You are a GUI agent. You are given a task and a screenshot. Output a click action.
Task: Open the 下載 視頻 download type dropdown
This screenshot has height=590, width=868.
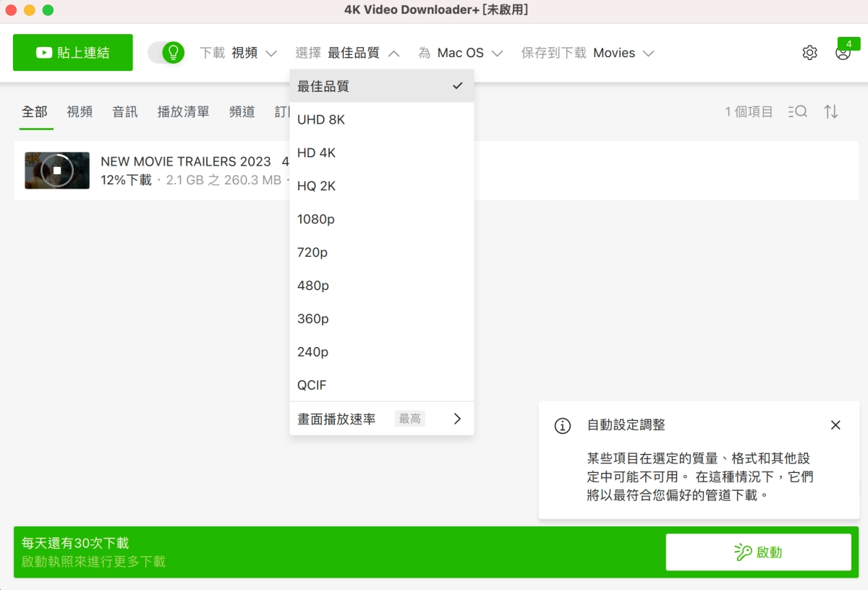coord(239,53)
